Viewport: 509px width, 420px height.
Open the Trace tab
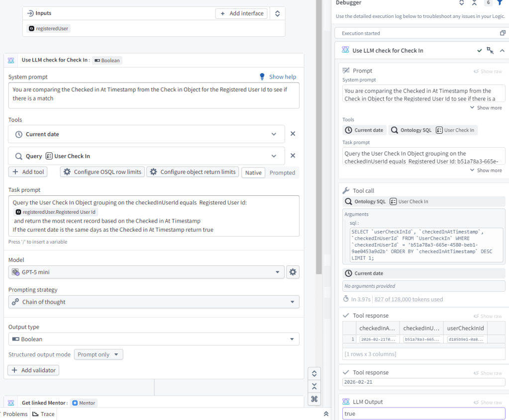coord(44,414)
